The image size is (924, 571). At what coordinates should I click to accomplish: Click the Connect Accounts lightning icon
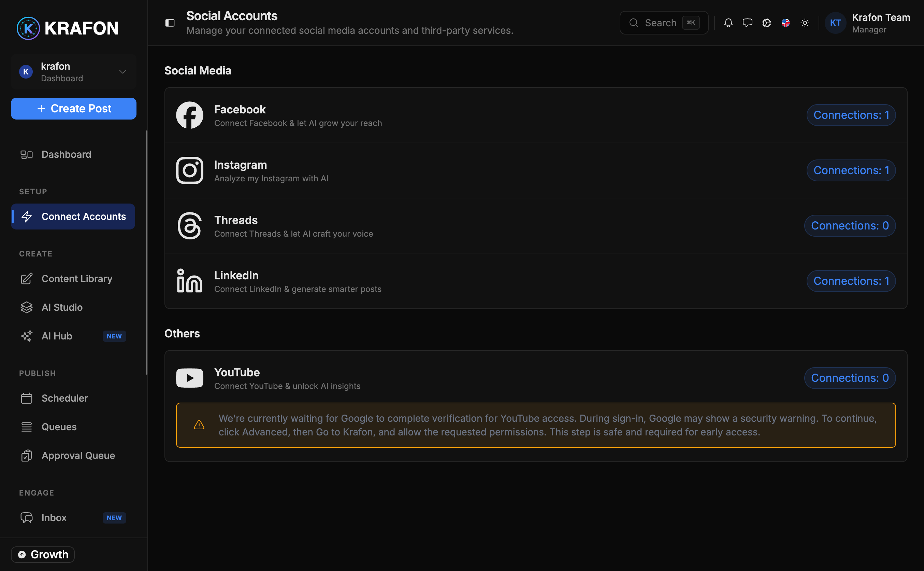pyautogui.click(x=26, y=217)
